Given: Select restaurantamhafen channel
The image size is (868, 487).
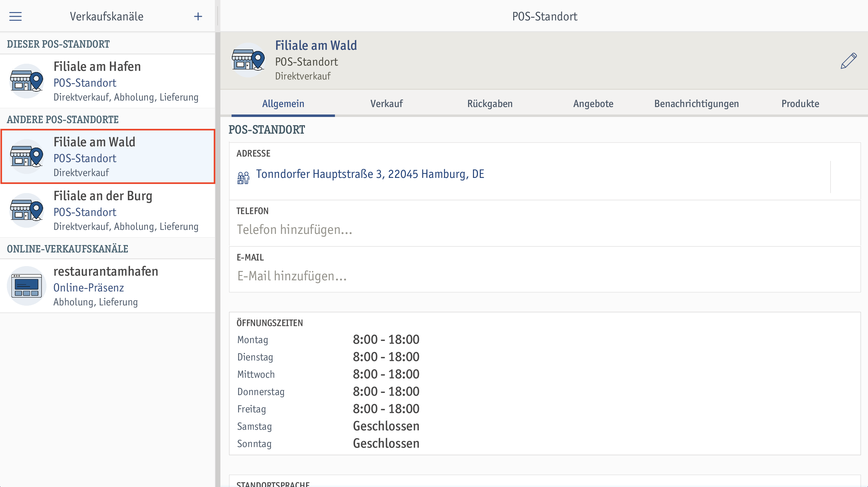Looking at the screenshot, I should (x=107, y=286).
